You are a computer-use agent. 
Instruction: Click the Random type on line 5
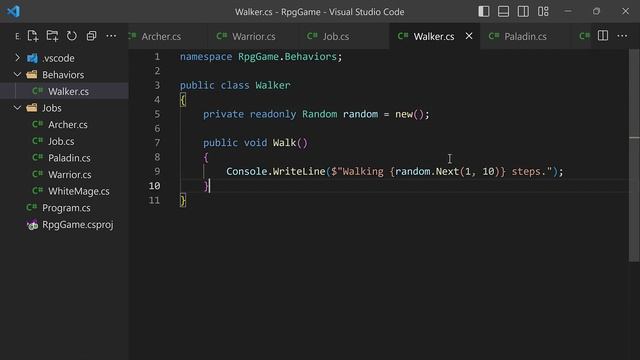(320, 114)
